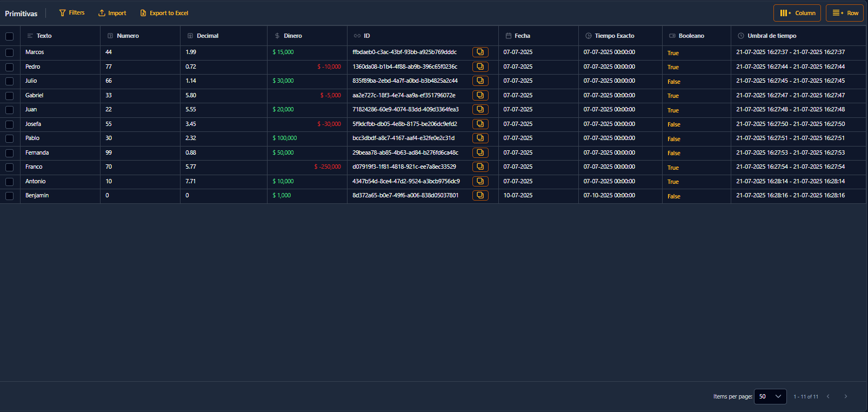This screenshot has height=412, width=868.
Task: Toggle the select-all header checkbox
Action: [x=10, y=36]
